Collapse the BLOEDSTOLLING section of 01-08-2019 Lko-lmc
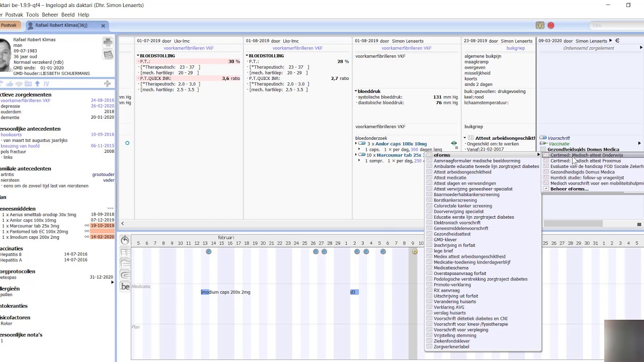Screen dimensions: 644x362 (x=247, y=56)
